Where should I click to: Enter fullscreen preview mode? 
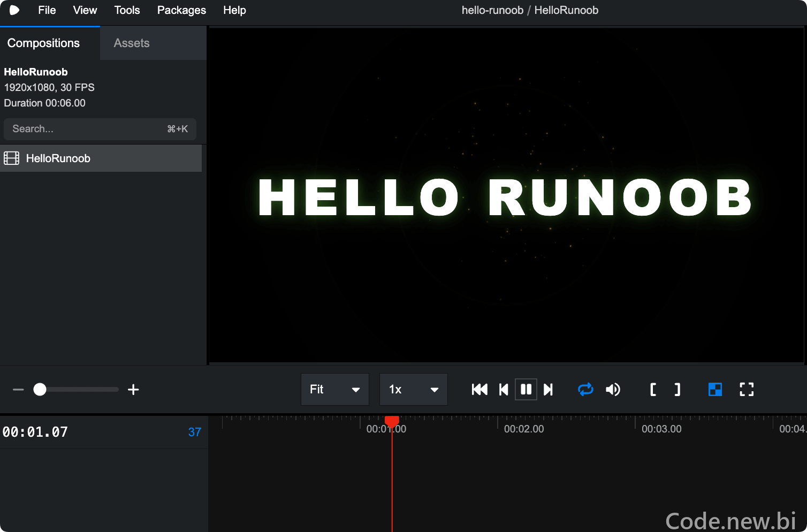click(747, 389)
